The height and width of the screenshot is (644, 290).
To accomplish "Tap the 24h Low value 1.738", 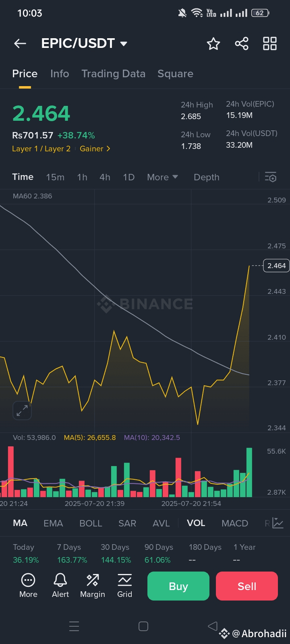I will 191,146.
